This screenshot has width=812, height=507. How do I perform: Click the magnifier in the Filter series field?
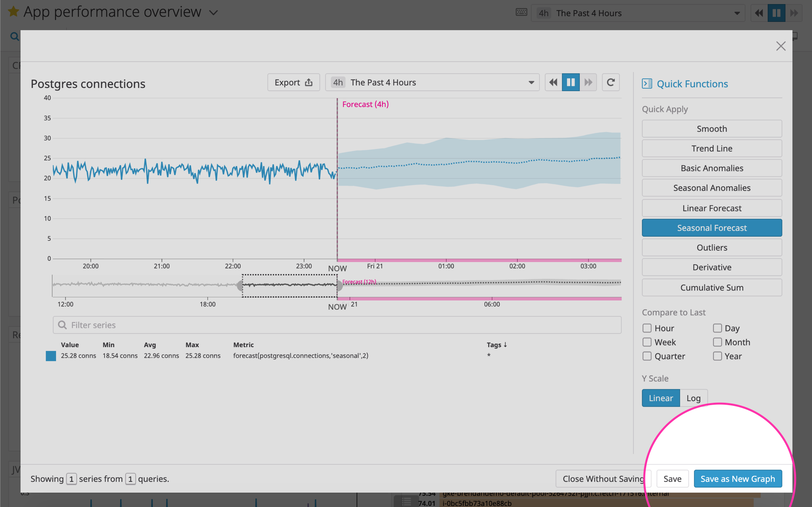(x=63, y=325)
